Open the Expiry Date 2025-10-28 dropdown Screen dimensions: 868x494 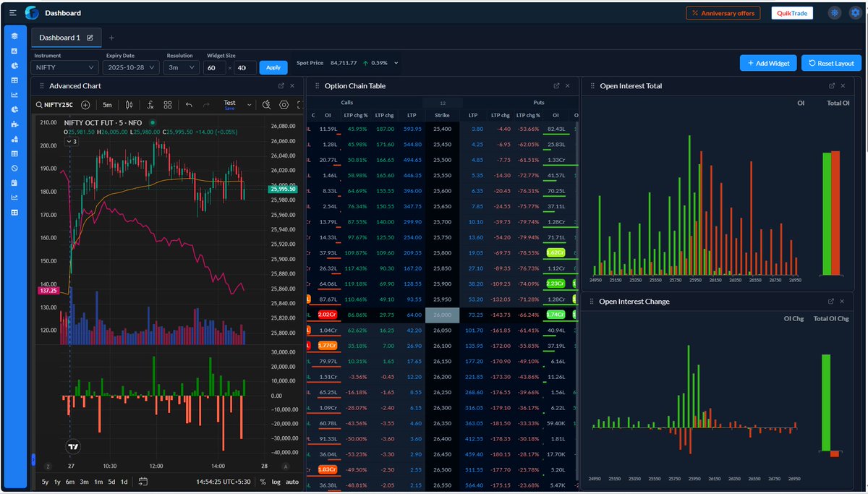click(x=131, y=67)
